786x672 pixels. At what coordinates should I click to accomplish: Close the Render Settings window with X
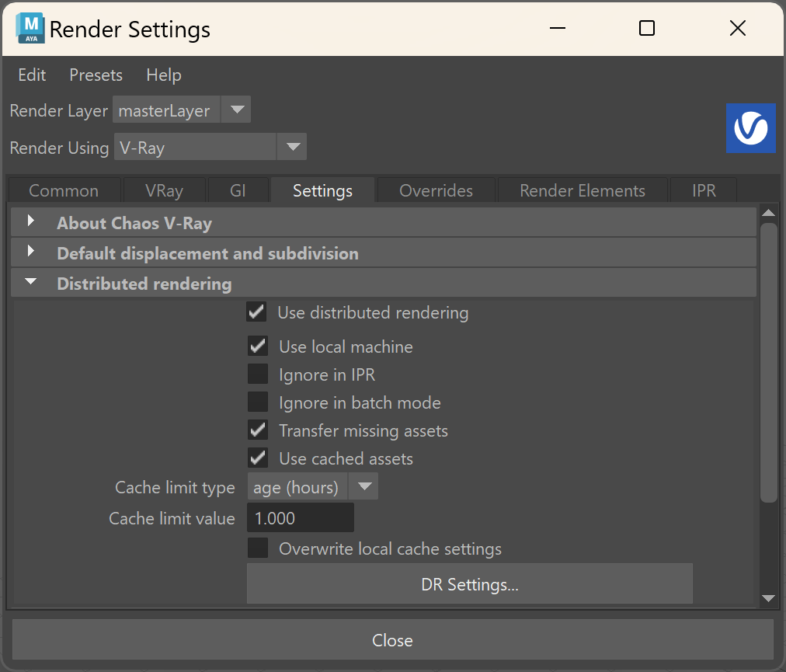pyautogui.click(x=738, y=28)
